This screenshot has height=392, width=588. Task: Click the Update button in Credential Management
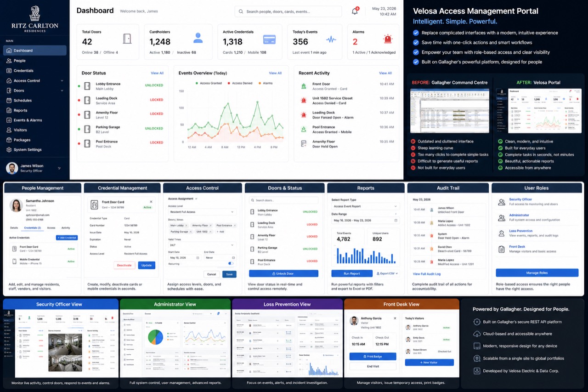147,265
